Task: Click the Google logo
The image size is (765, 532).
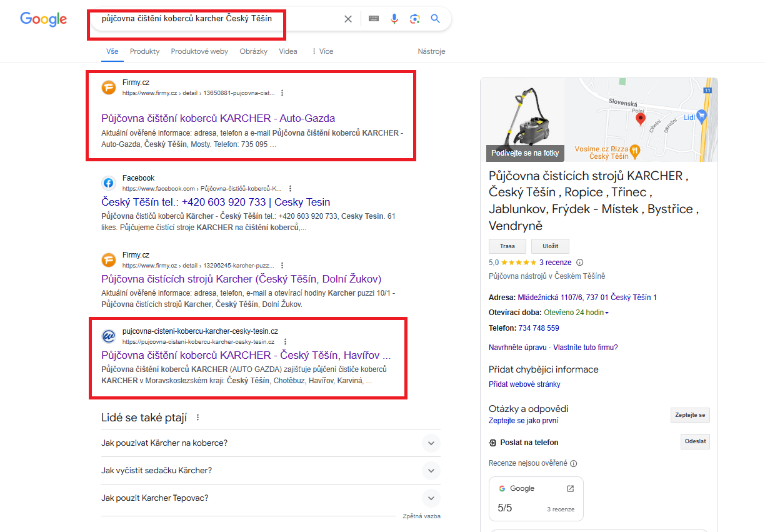Action: click(43, 19)
